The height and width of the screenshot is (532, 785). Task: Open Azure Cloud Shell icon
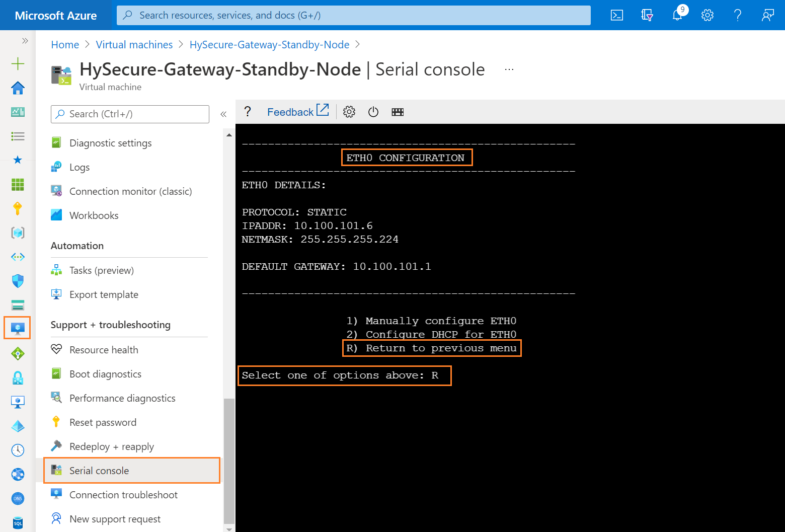pyautogui.click(x=617, y=15)
